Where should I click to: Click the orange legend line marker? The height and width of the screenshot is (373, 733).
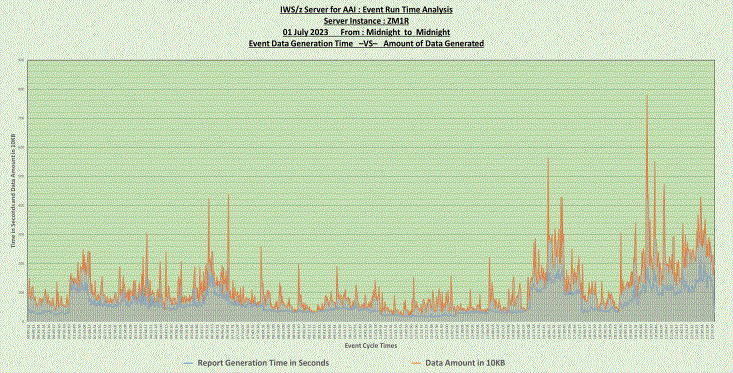pyautogui.click(x=417, y=363)
